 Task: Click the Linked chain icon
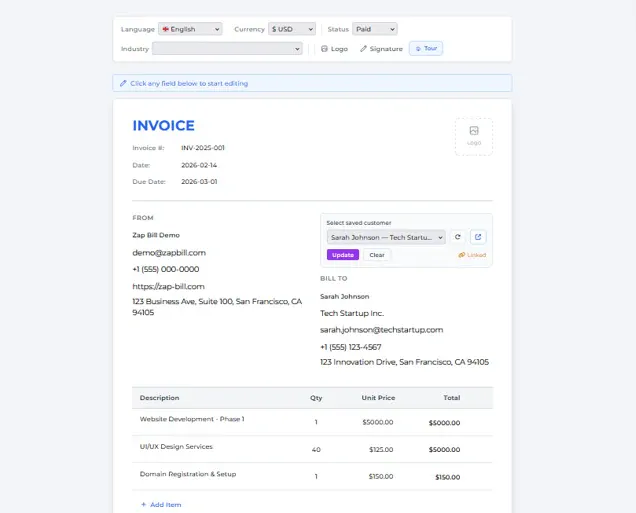click(x=461, y=255)
